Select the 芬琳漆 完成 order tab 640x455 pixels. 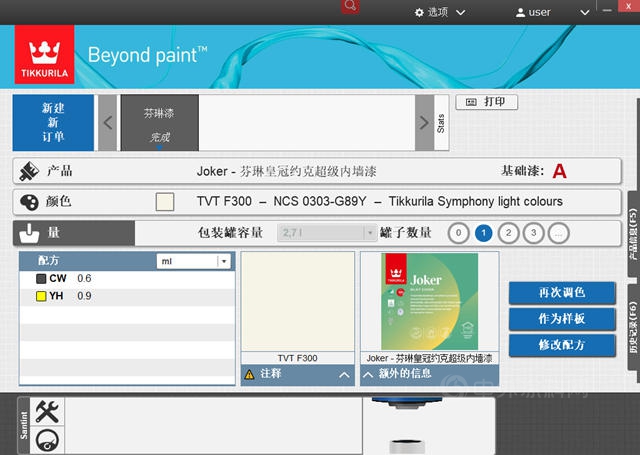(160, 122)
